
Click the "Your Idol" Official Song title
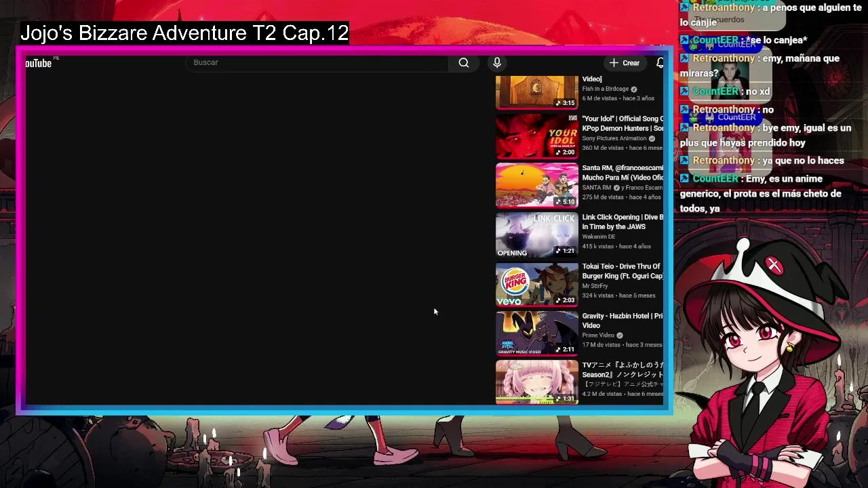pos(623,123)
